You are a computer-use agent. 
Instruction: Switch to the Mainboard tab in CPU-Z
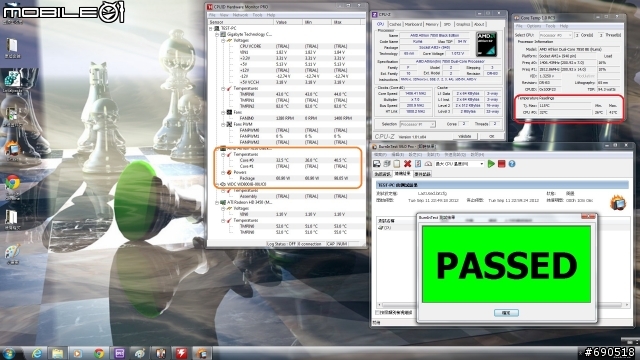[413, 24]
